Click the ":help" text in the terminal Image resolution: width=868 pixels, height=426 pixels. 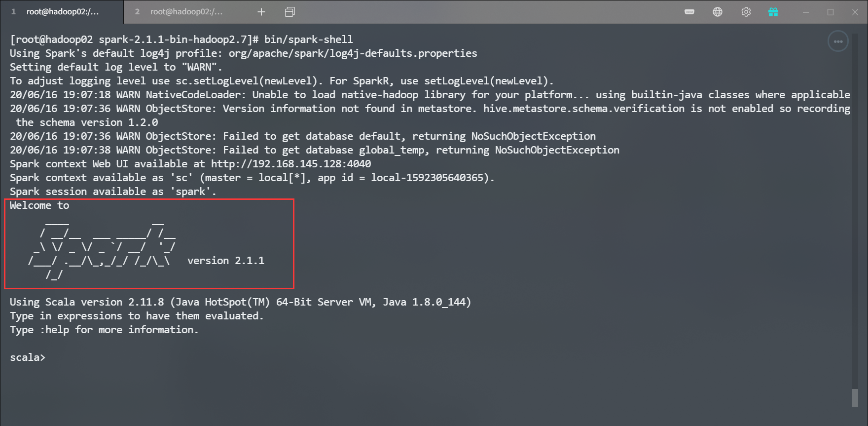click(54, 330)
